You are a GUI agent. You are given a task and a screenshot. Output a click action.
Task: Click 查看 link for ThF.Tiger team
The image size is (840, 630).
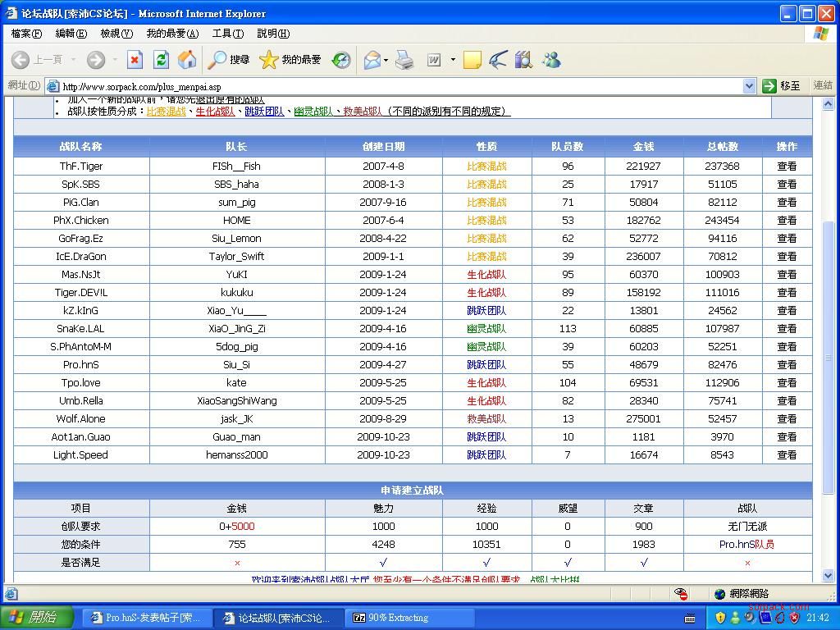tap(787, 166)
